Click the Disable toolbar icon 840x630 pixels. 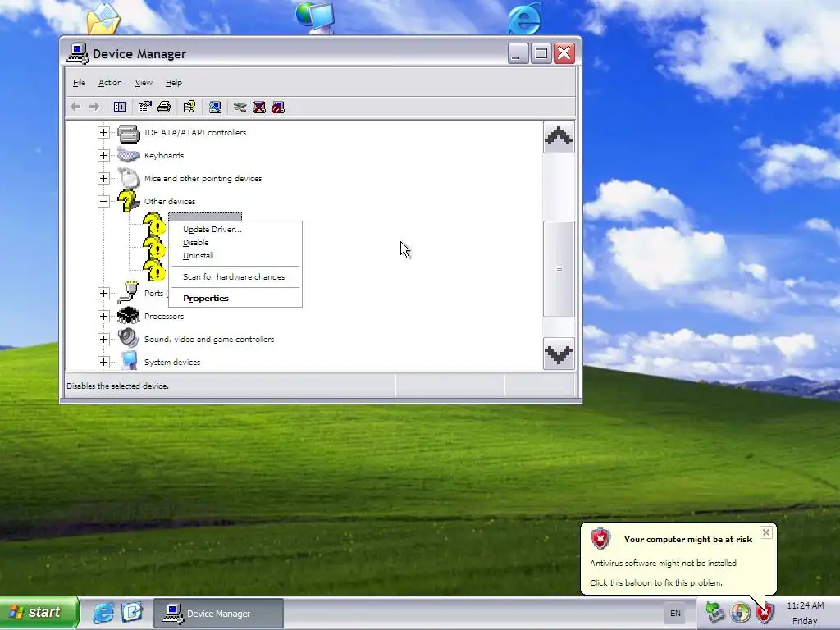(278, 107)
